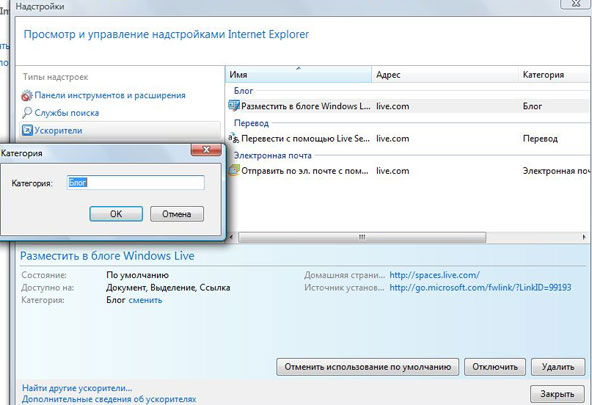Screen dimensions: 592x405
Task: Click the Windows Live blog accelerator icon
Action: tap(234, 106)
